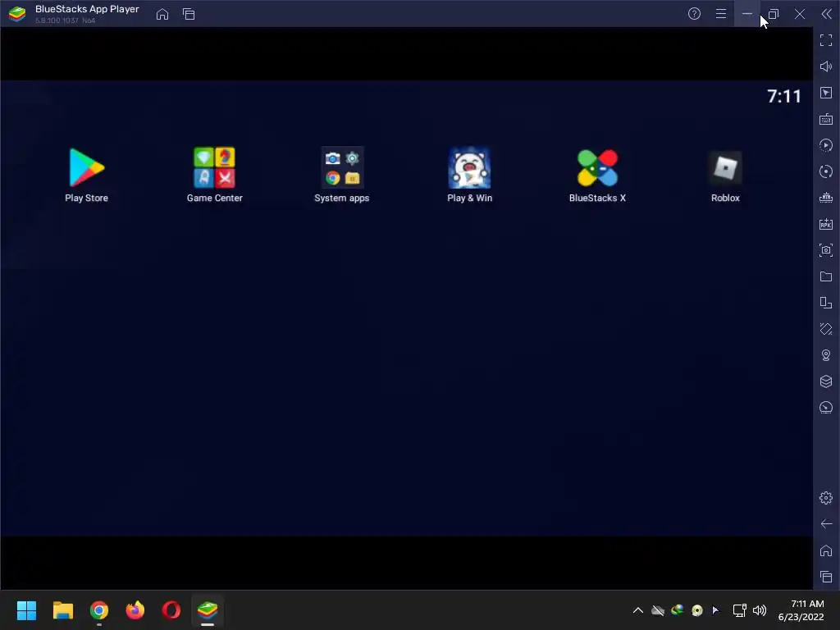840x630 pixels.
Task: Launch BlueStacks X
Action: (597, 176)
